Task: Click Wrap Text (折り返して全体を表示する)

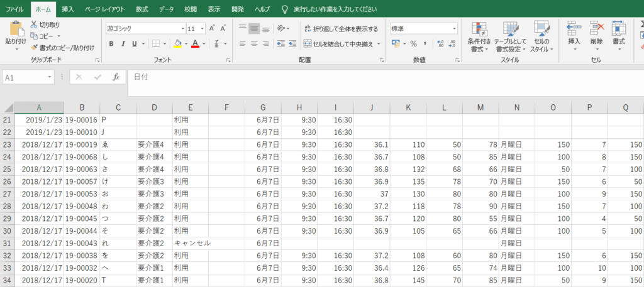Action: click(x=340, y=29)
